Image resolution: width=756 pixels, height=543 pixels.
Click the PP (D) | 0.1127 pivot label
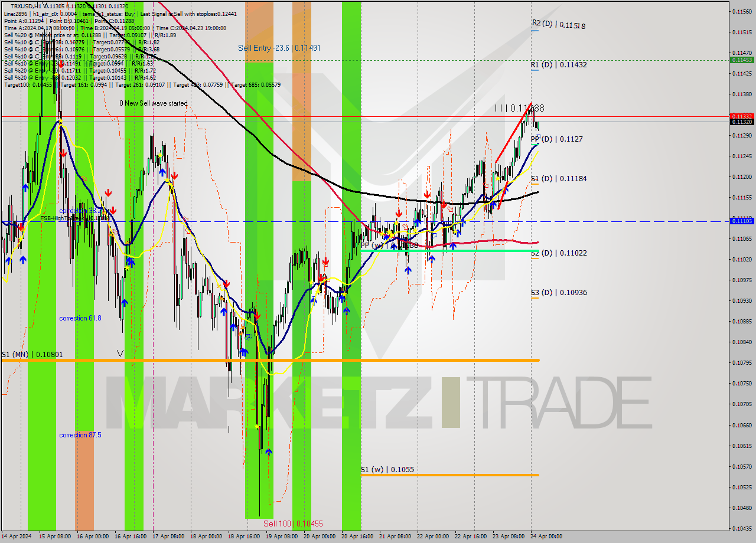pyautogui.click(x=556, y=139)
